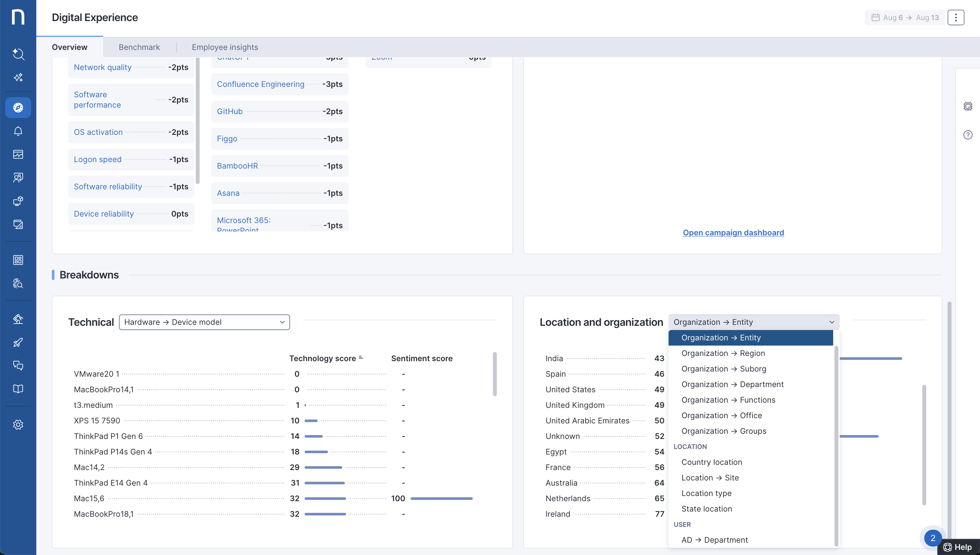Switch to the Benchmark tab
This screenshot has width=980, height=555.
coord(139,47)
